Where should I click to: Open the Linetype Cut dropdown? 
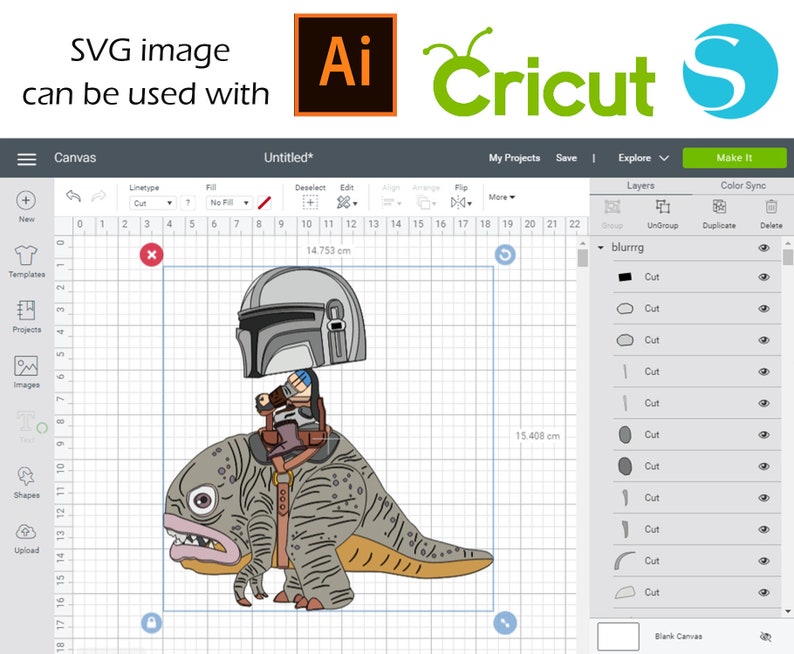152,203
